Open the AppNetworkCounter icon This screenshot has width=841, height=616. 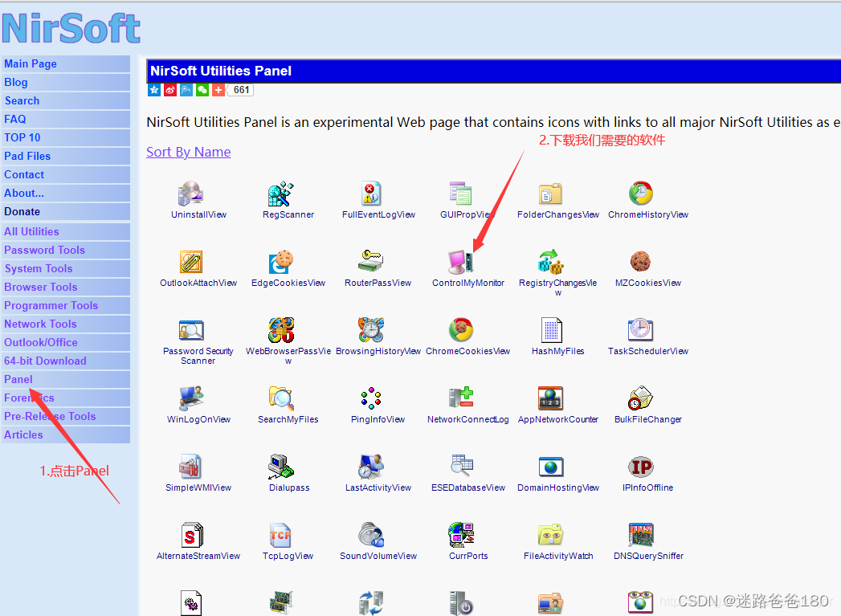pyautogui.click(x=550, y=398)
